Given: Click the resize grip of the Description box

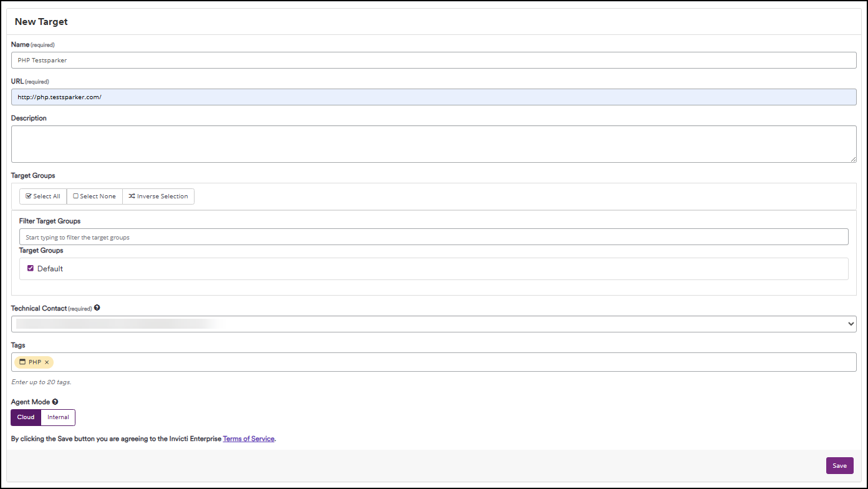Looking at the screenshot, I should click(854, 161).
